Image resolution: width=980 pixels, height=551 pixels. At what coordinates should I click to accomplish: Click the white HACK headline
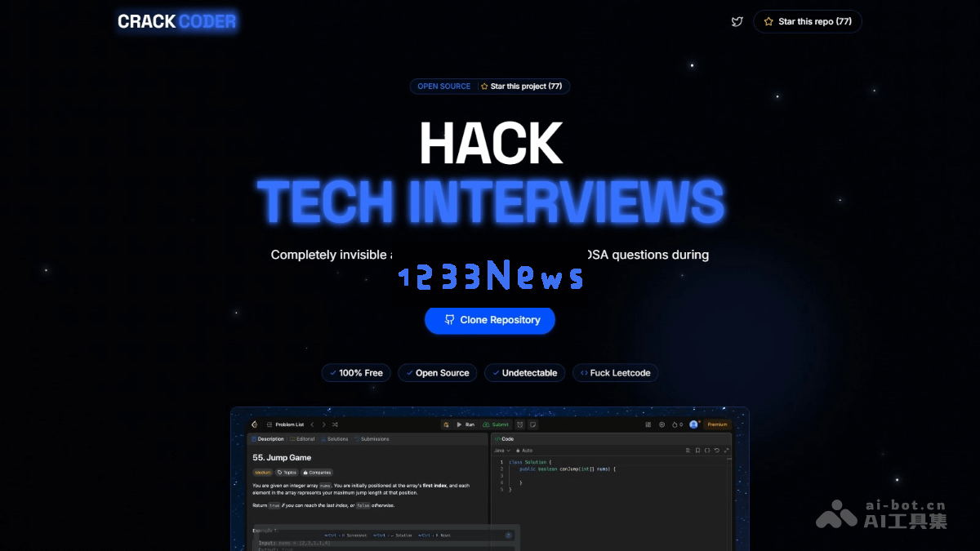coord(491,144)
